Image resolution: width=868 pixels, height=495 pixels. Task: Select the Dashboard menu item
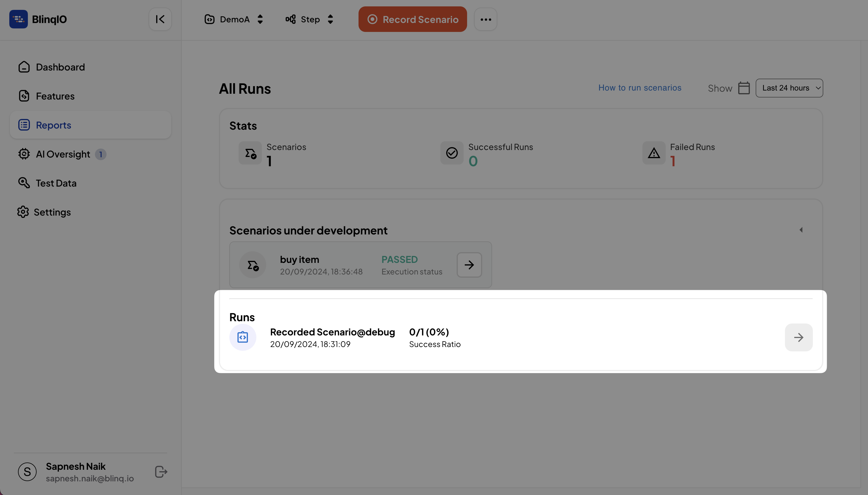60,67
